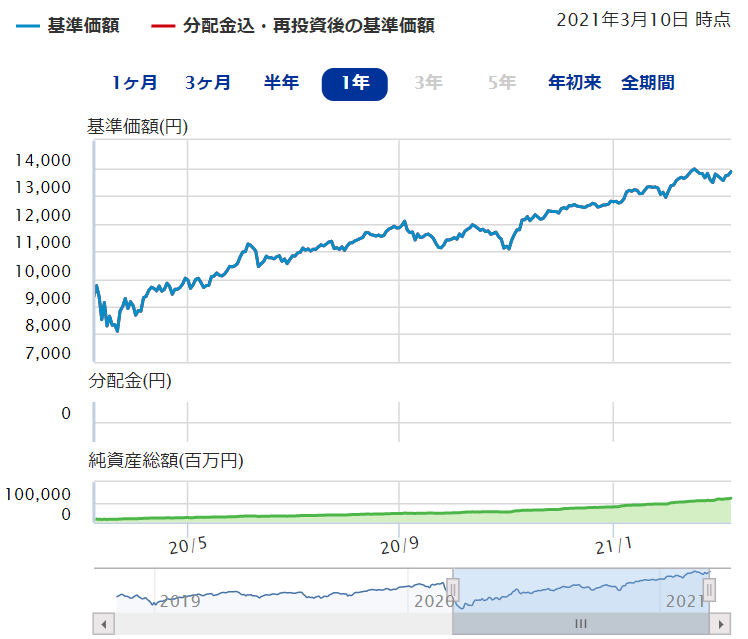This screenshot has width=748, height=639.
Task: Click the greyed-out 5年 range option
Action: click(x=501, y=83)
